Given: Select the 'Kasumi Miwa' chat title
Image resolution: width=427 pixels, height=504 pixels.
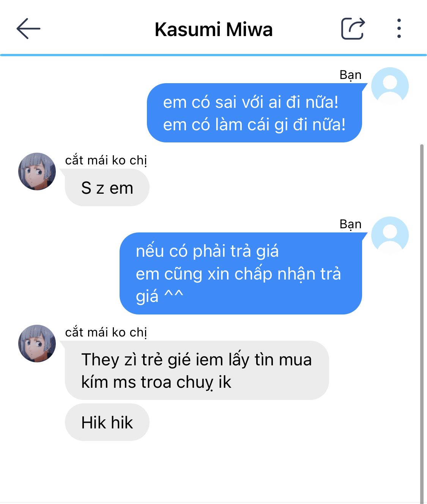Looking at the screenshot, I should pyautogui.click(x=214, y=29).
